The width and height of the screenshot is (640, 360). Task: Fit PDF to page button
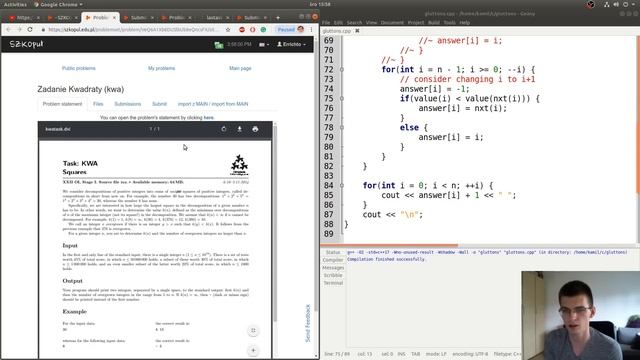tap(253, 331)
